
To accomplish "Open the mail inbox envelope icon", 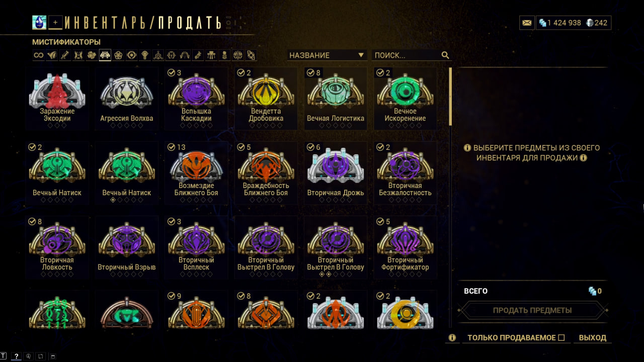I will click(527, 23).
